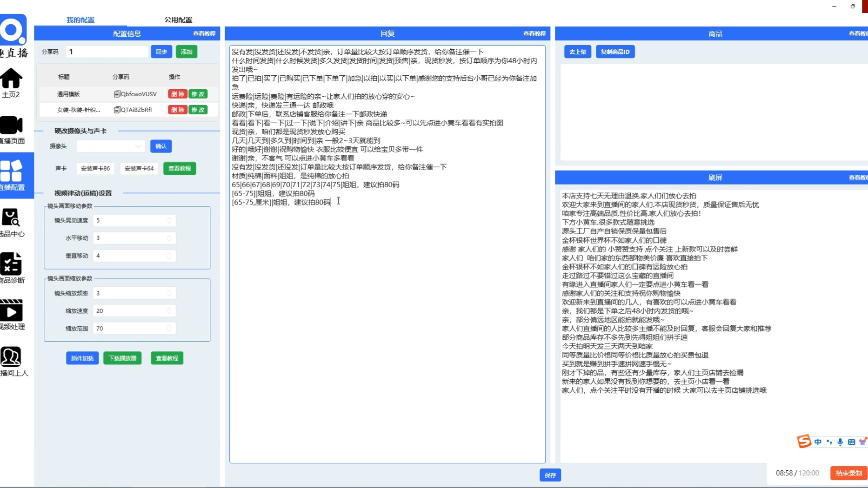Open 查看教程 in 刷屏 header
Screen dimensions: 868x488
click(858, 178)
